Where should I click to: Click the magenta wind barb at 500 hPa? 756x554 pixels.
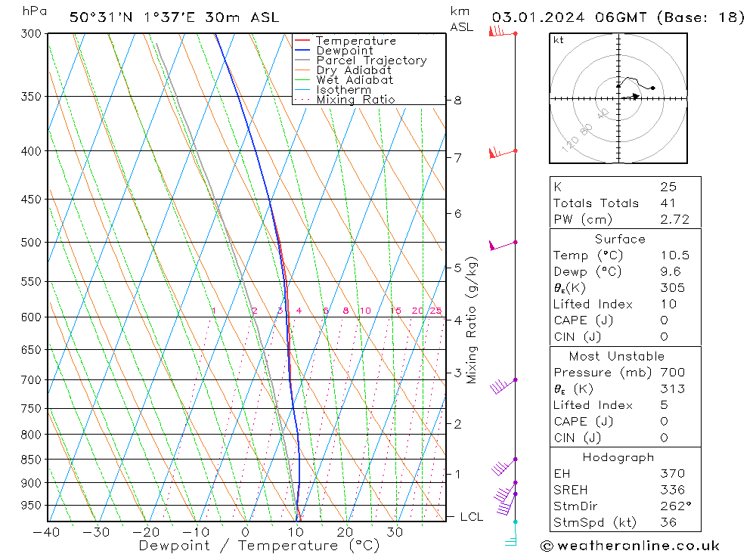[503, 246]
